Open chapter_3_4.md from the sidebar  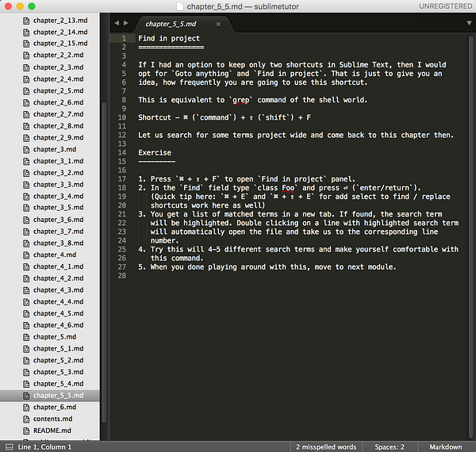click(58, 197)
